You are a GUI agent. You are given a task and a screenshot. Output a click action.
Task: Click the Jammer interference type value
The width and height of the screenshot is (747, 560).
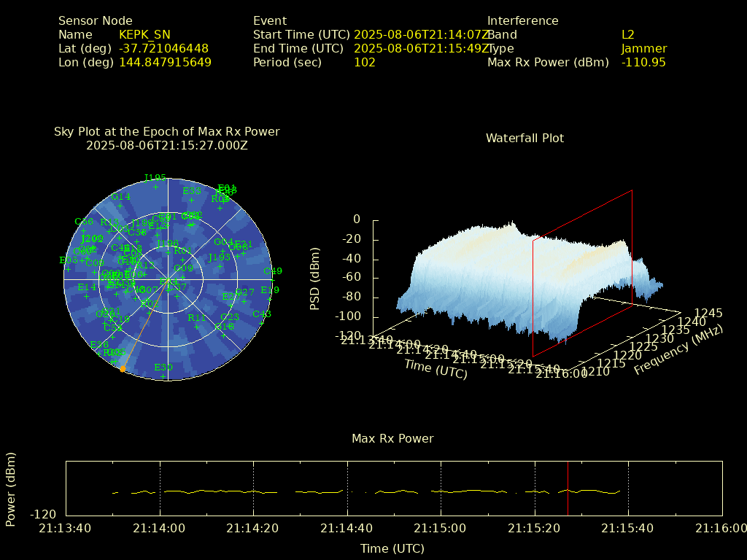(x=644, y=48)
